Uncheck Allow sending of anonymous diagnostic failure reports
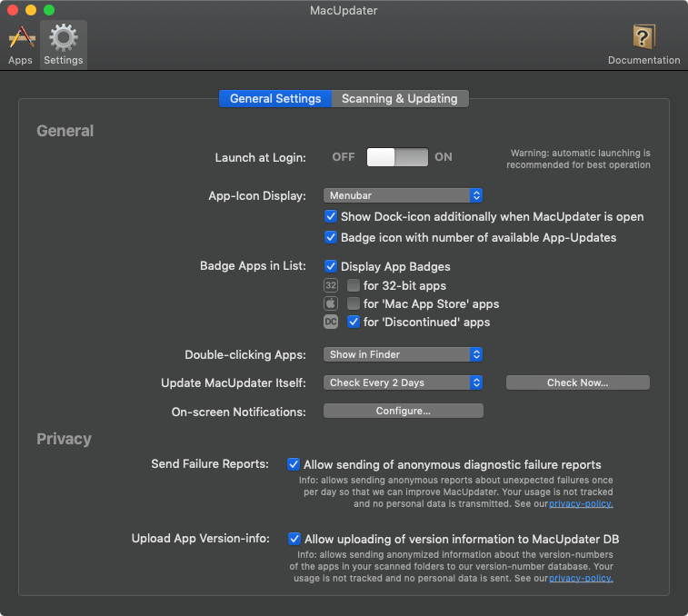The image size is (688, 616). pyautogui.click(x=294, y=464)
